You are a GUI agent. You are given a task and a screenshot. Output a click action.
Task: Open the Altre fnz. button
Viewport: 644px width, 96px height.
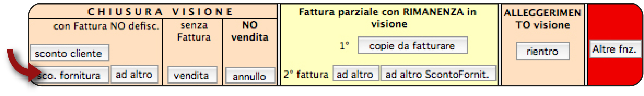615,49
